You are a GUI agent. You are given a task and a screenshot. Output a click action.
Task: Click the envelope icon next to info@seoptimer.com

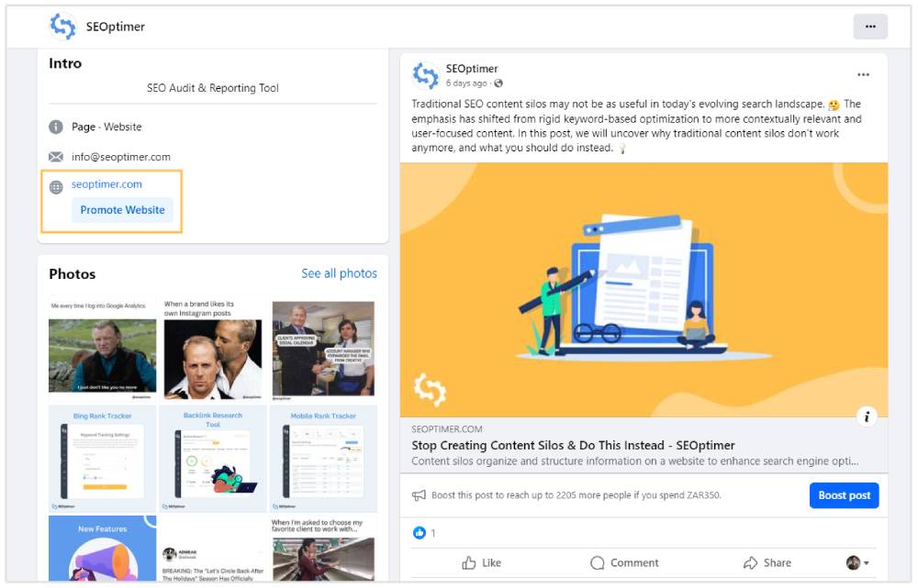pos(55,156)
